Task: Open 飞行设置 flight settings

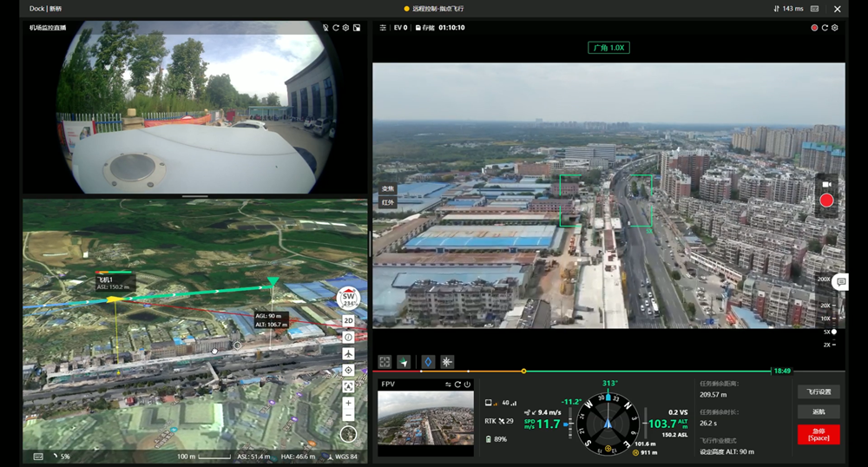Action: pyautogui.click(x=819, y=391)
